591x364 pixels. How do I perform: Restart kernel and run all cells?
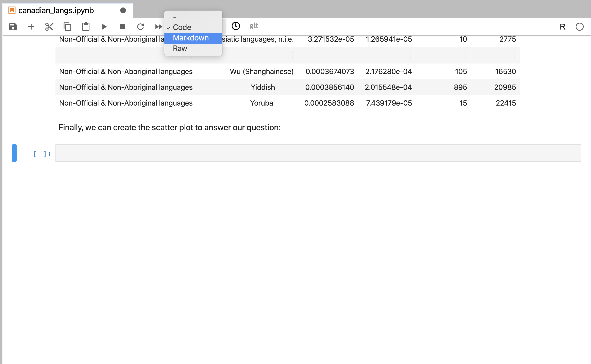pyautogui.click(x=158, y=26)
